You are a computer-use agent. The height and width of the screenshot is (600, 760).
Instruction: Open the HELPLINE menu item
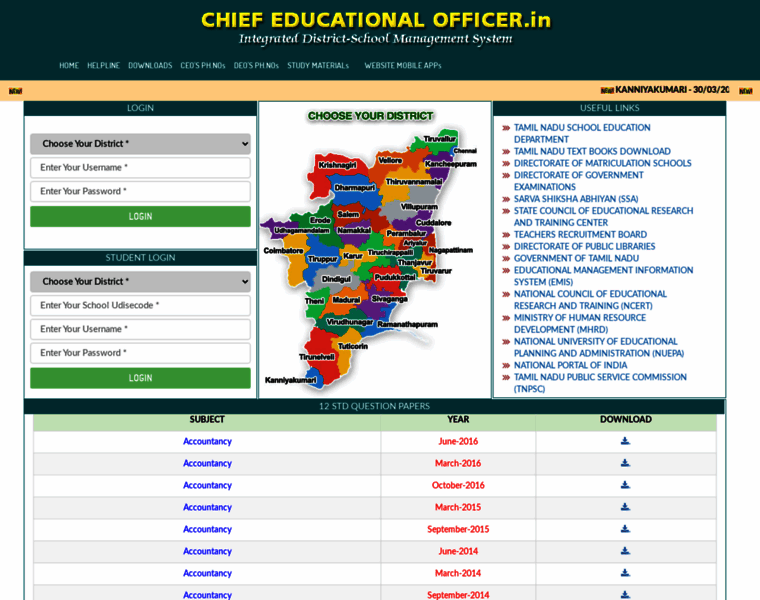tap(103, 65)
